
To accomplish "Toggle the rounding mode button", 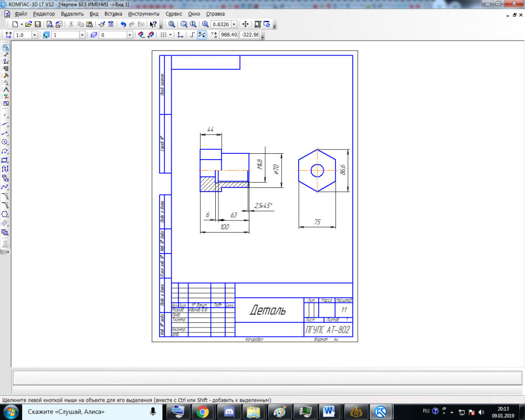I will 202,35.
